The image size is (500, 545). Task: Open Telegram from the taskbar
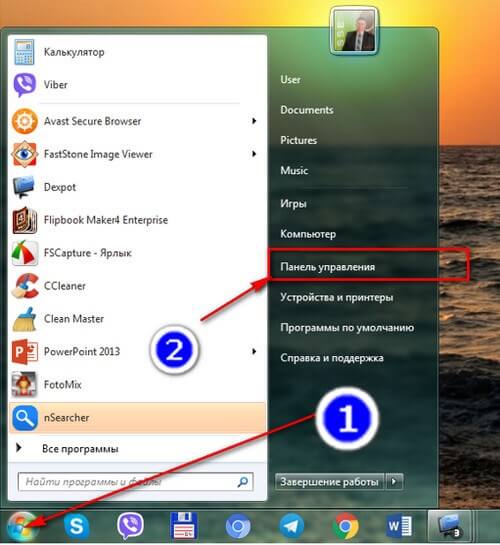tap(292, 526)
